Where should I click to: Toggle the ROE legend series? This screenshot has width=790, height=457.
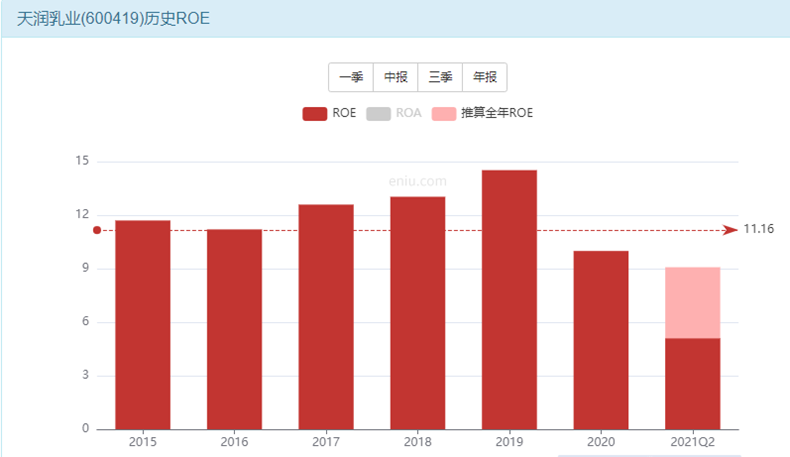coord(329,114)
